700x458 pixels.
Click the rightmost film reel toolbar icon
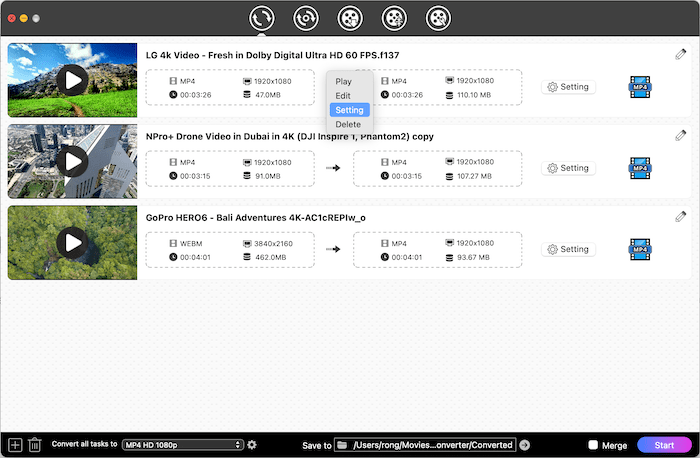pyautogui.click(x=437, y=17)
